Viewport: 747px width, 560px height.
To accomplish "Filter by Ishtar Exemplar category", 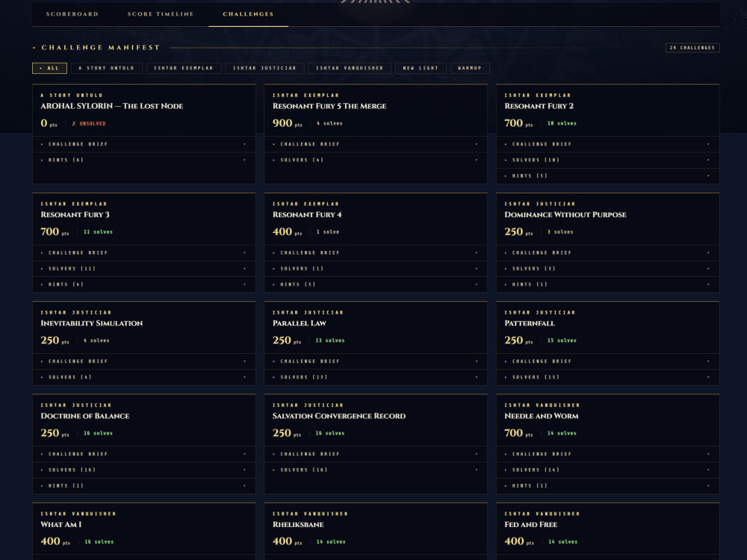I will point(184,68).
